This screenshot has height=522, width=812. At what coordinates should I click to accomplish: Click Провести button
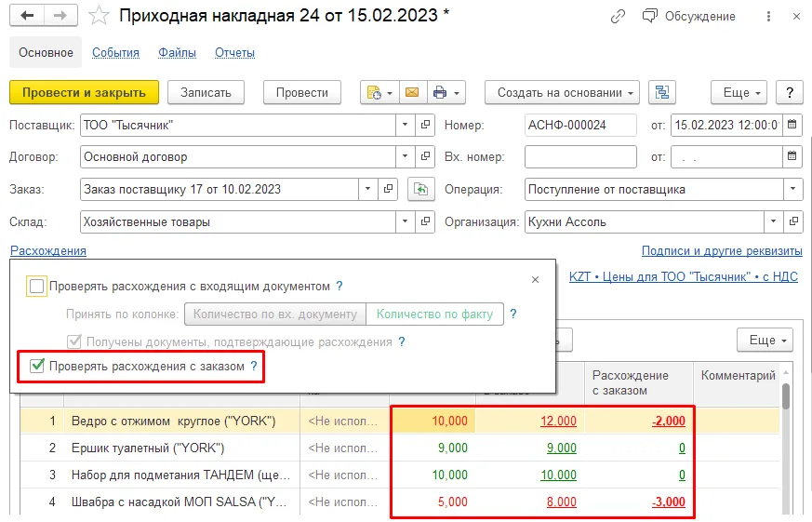click(x=302, y=93)
